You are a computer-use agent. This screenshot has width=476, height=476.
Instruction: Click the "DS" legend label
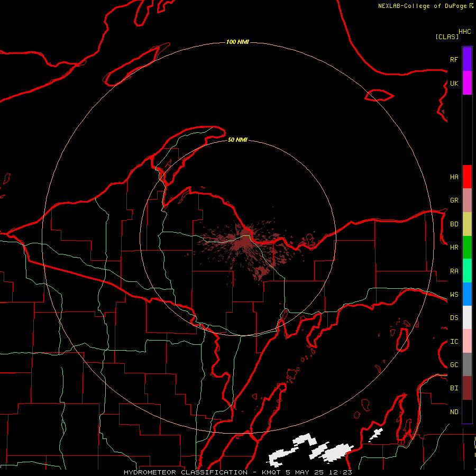pos(454,318)
